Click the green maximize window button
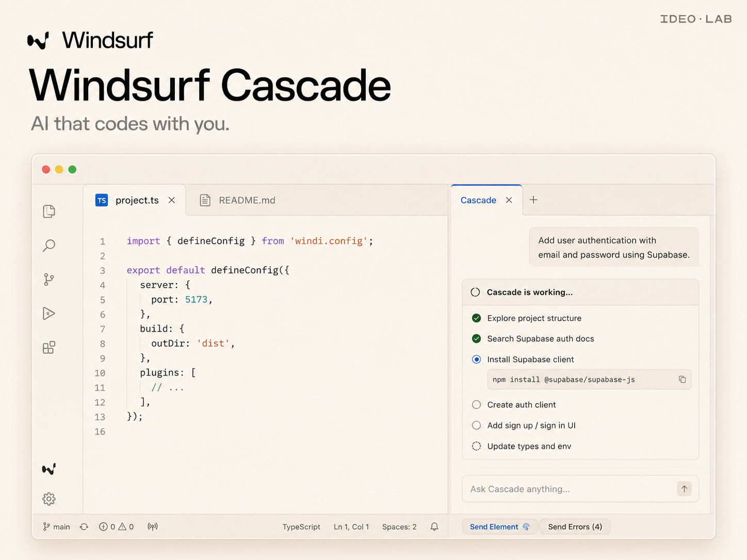 [x=73, y=170]
